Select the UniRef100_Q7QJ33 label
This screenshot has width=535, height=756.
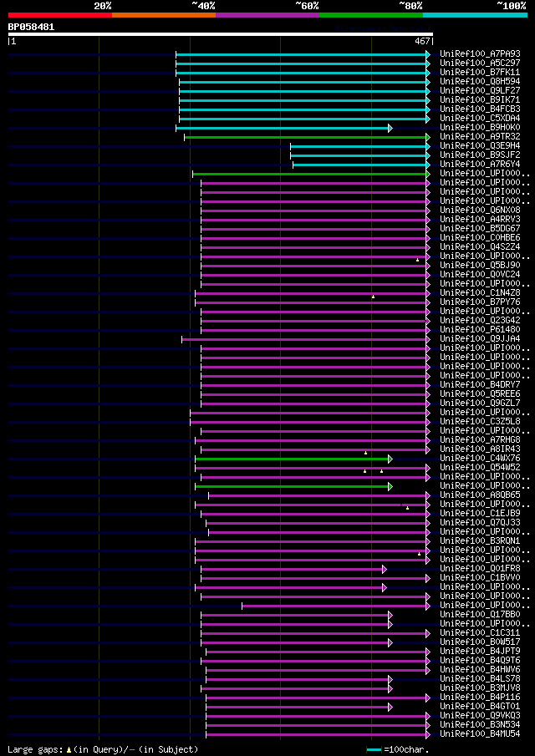point(480,521)
